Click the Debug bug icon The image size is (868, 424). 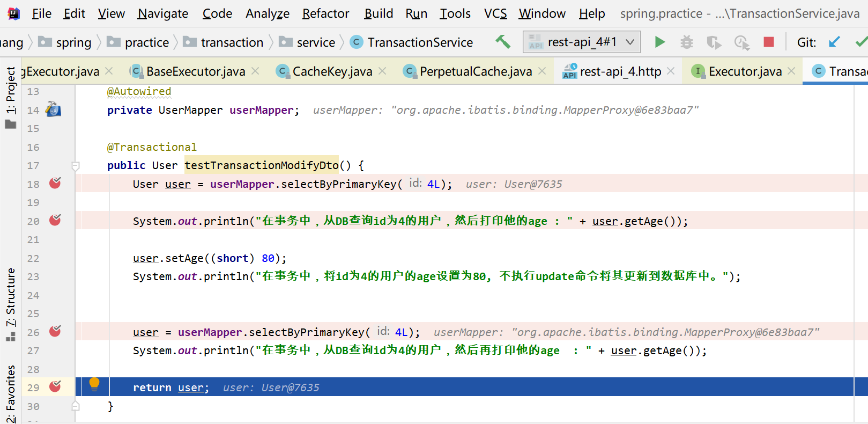pyautogui.click(x=686, y=42)
